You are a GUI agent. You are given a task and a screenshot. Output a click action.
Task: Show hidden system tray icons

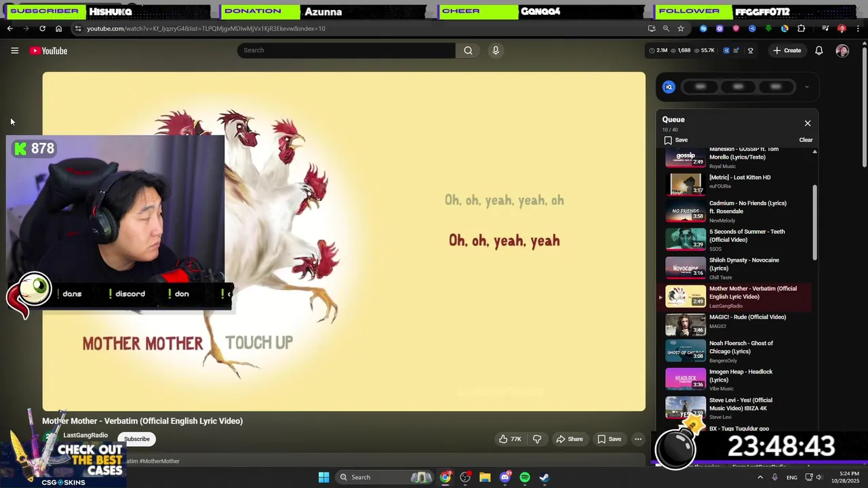coord(760,477)
